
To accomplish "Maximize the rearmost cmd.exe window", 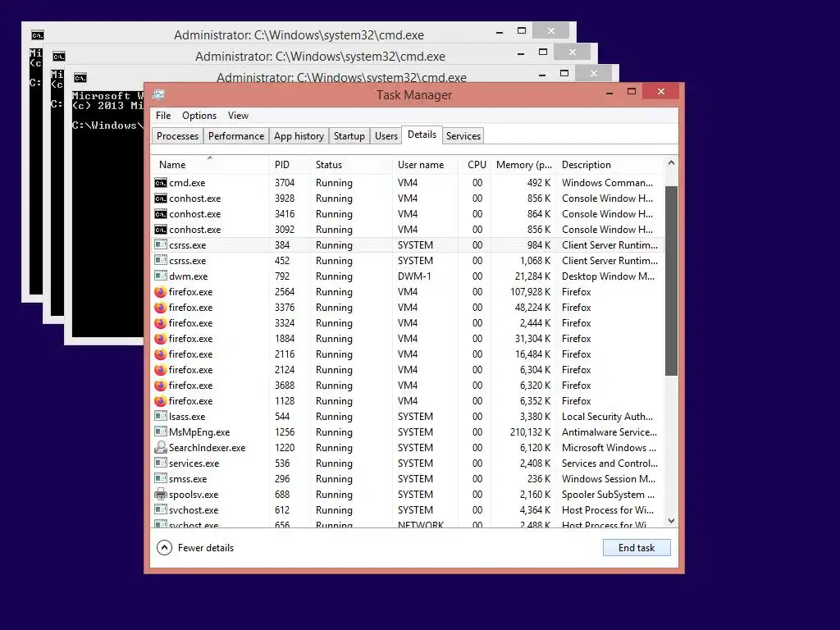I will [x=521, y=31].
